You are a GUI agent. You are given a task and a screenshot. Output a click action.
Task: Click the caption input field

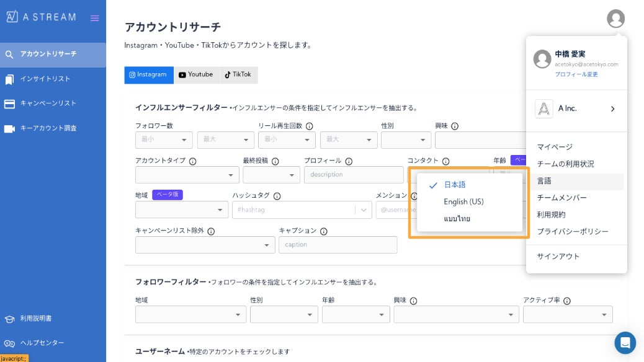pyautogui.click(x=338, y=245)
